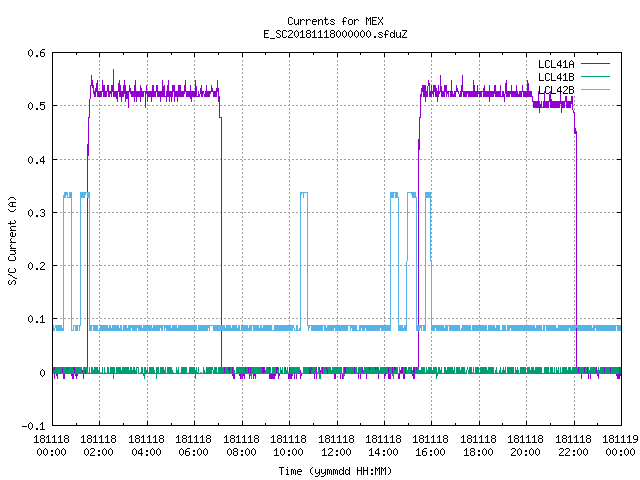Click the x-axis tick '181118 02:00'
The height and width of the screenshot is (480, 640).
pos(98,446)
